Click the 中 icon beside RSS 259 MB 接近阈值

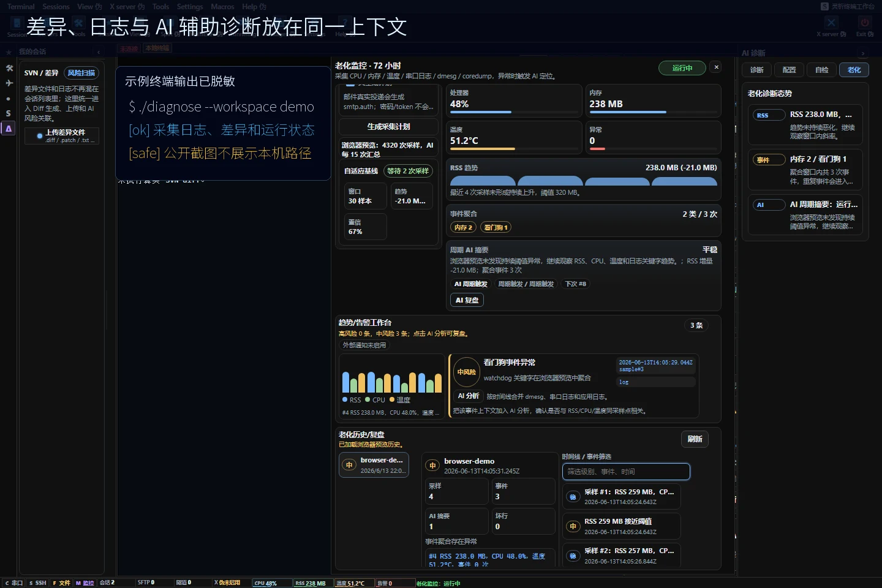(x=573, y=526)
